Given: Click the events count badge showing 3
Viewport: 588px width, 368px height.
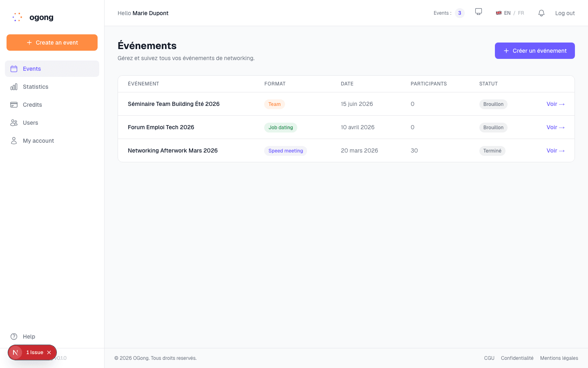Looking at the screenshot, I should coord(459,13).
